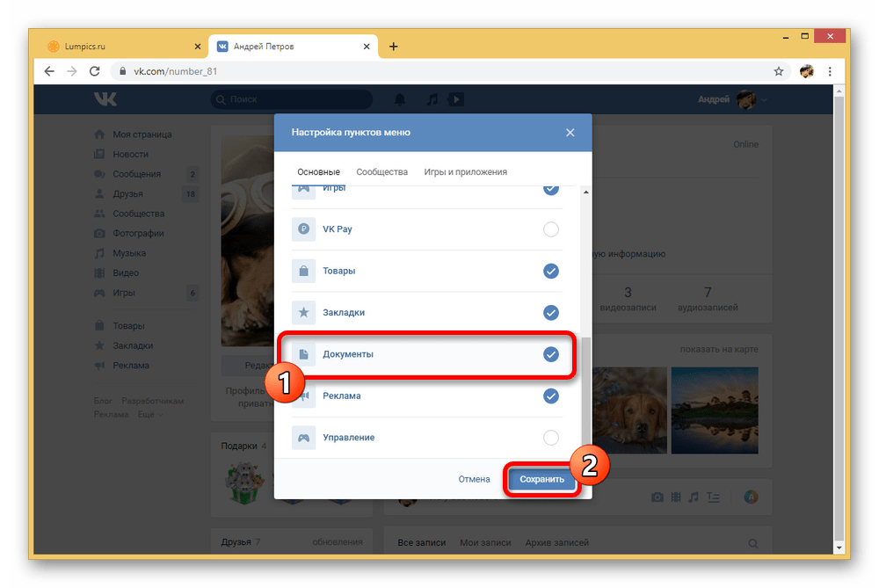Click the VK logo in header
Viewport: 879px width, 588px height.
click(x=105, y=99)
